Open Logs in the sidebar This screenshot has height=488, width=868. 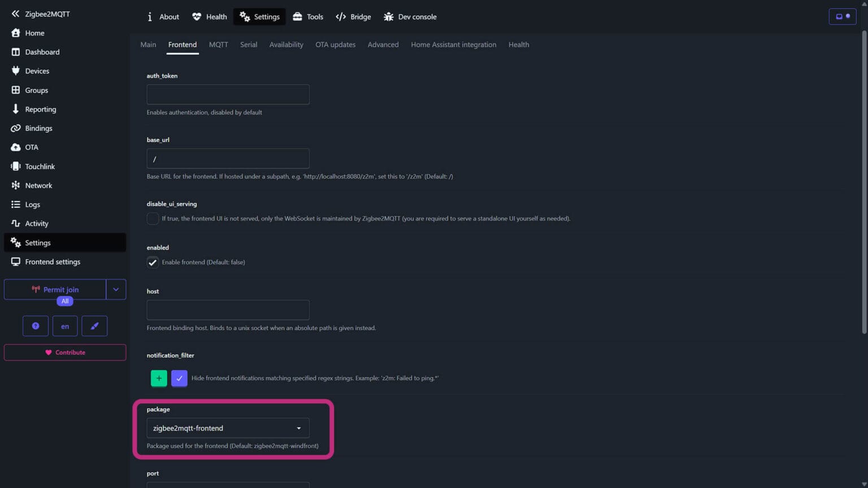click(x=65, y=204)
